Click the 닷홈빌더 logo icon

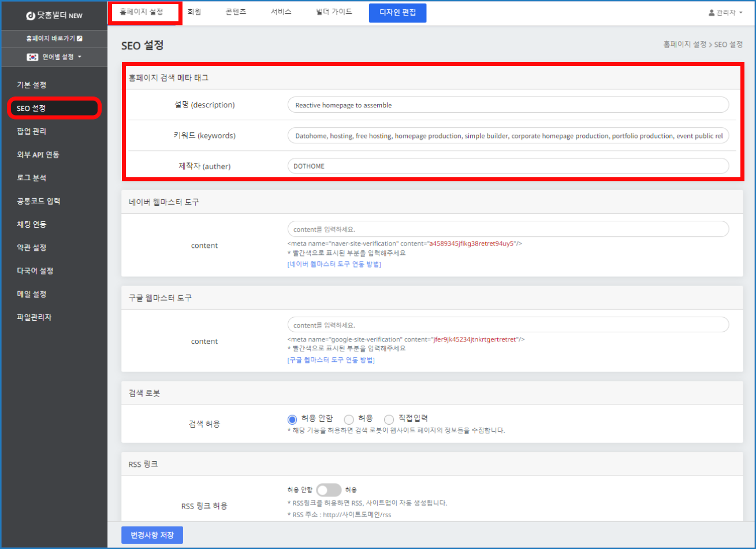31,16
